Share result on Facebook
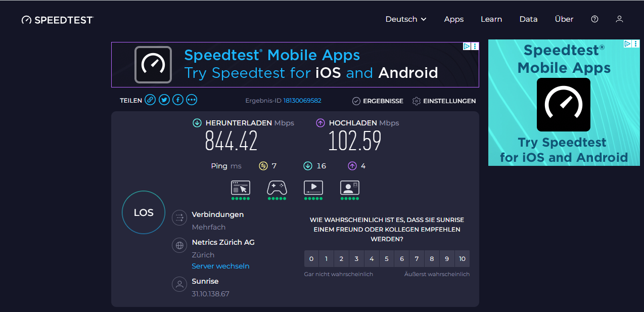 (178, 100)
